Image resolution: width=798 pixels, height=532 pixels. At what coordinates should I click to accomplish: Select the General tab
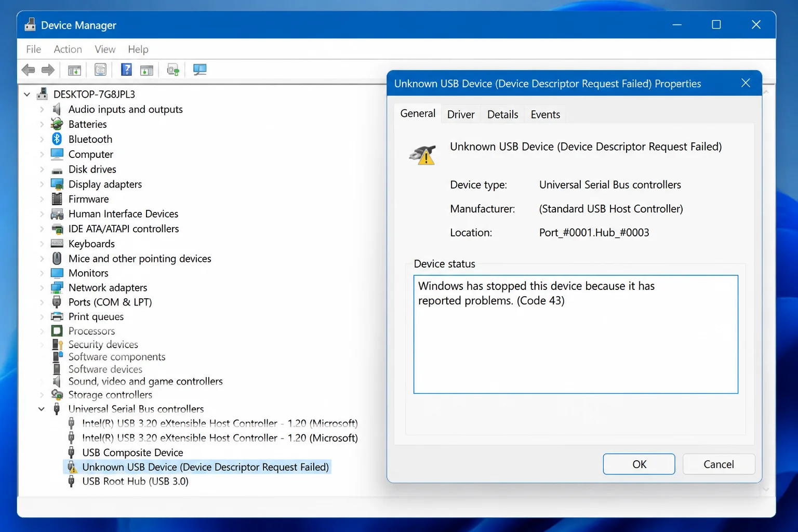click(x=418, y=113)
